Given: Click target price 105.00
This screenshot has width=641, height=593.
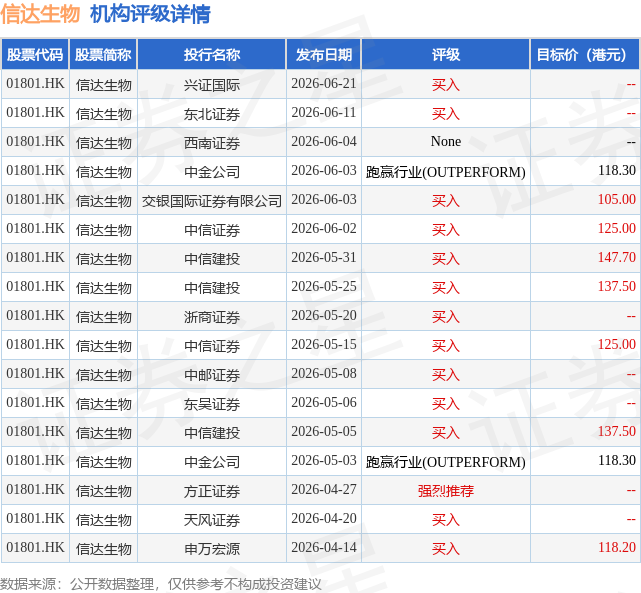Looking at the screenshot, I should [616, 199].
